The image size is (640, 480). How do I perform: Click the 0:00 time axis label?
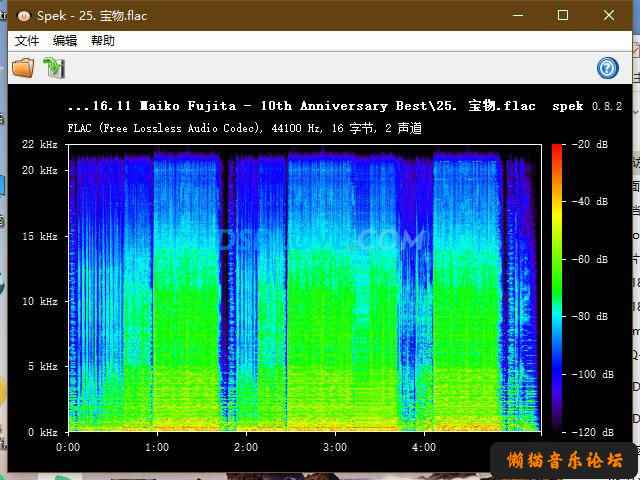[68, 448]
